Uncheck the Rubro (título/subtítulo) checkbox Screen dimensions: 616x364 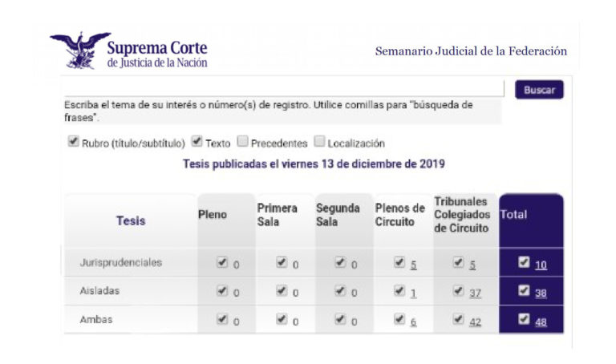click(x=74, y=141)
